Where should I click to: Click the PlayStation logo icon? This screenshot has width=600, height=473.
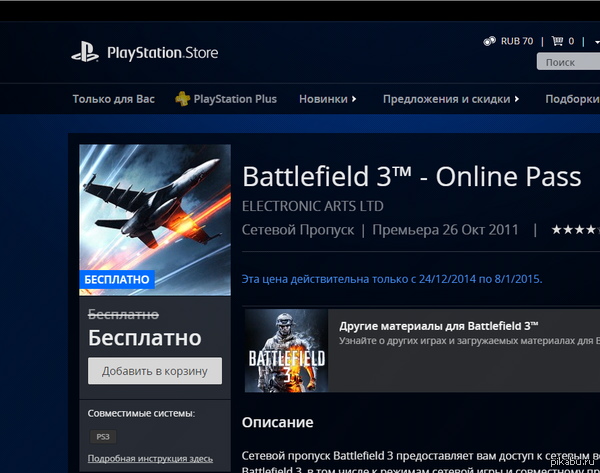click(x=84, y=52)
